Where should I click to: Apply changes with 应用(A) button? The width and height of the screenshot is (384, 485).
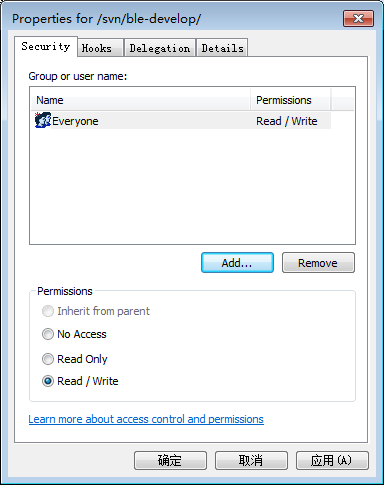click(332, 461)
